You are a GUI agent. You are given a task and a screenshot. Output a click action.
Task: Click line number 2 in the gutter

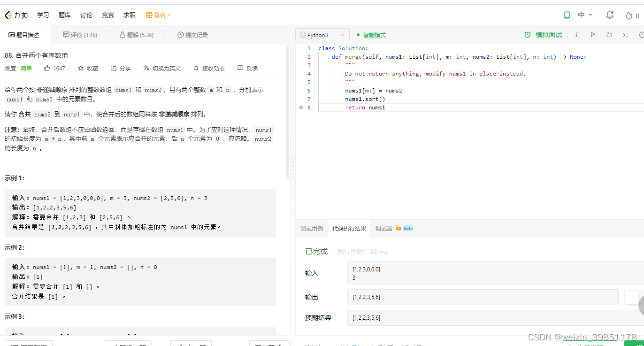tap(309, 57)
